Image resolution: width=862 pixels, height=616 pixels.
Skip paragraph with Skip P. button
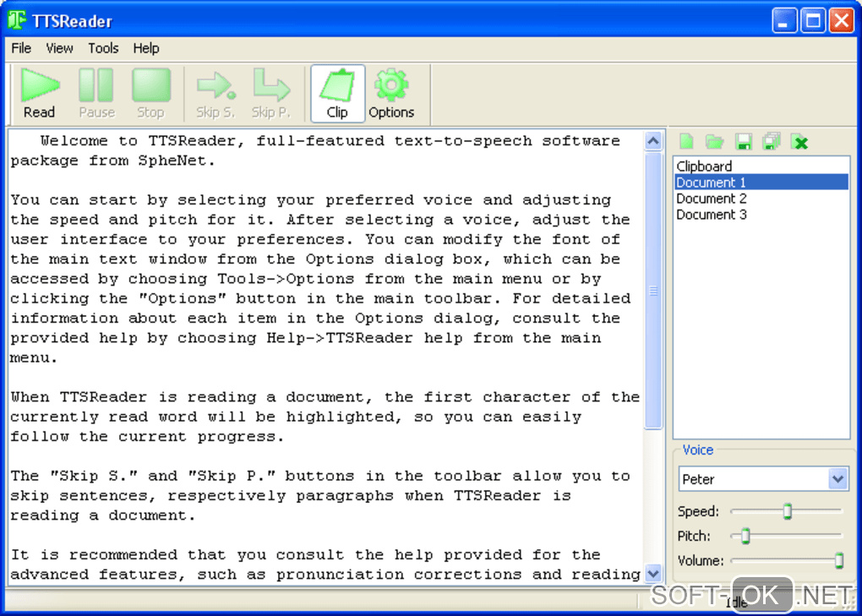tap(270, 94)
